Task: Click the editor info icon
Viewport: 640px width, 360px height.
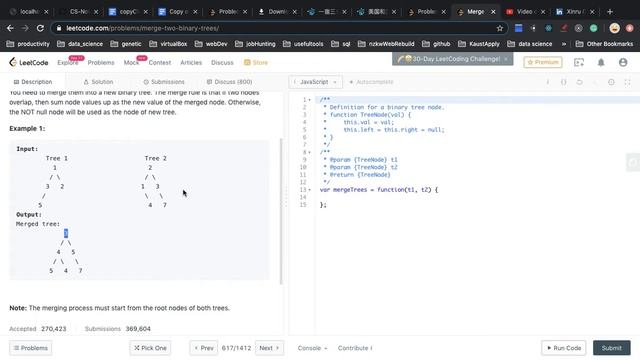Action: tap(548, 82)
